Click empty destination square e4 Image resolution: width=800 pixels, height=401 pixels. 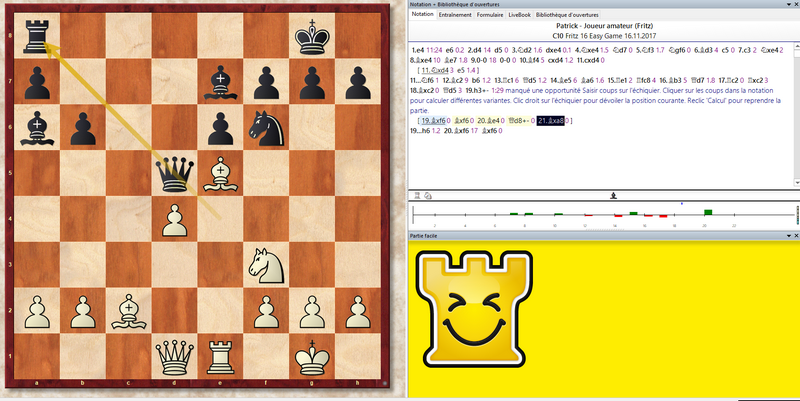[x=220, y=219]
